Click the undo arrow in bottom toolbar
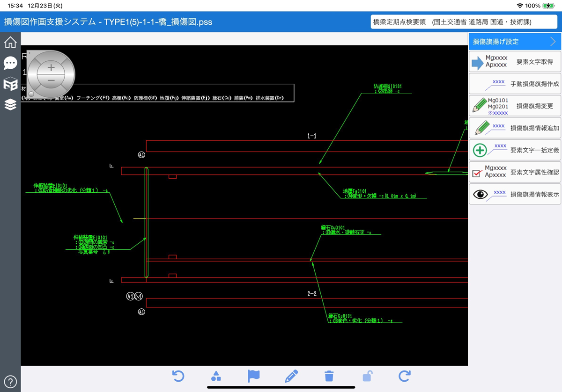 tap(178, 376)
